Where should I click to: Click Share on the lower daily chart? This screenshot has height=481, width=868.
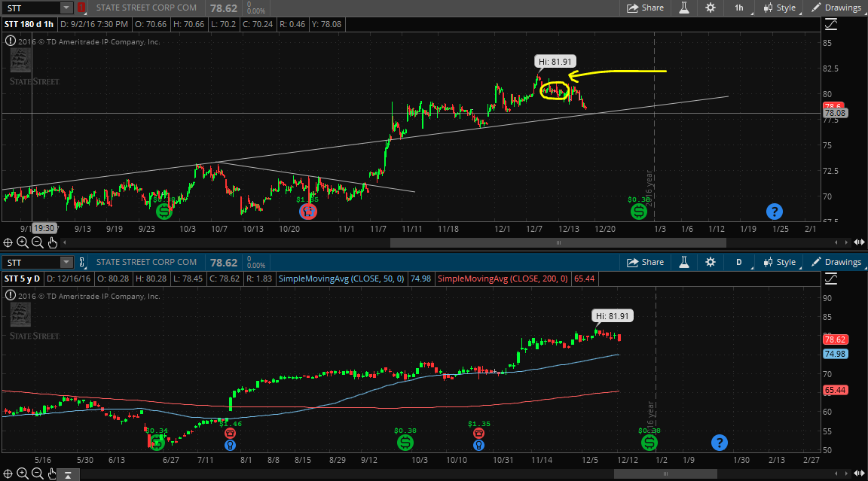(x=646, y=262)
